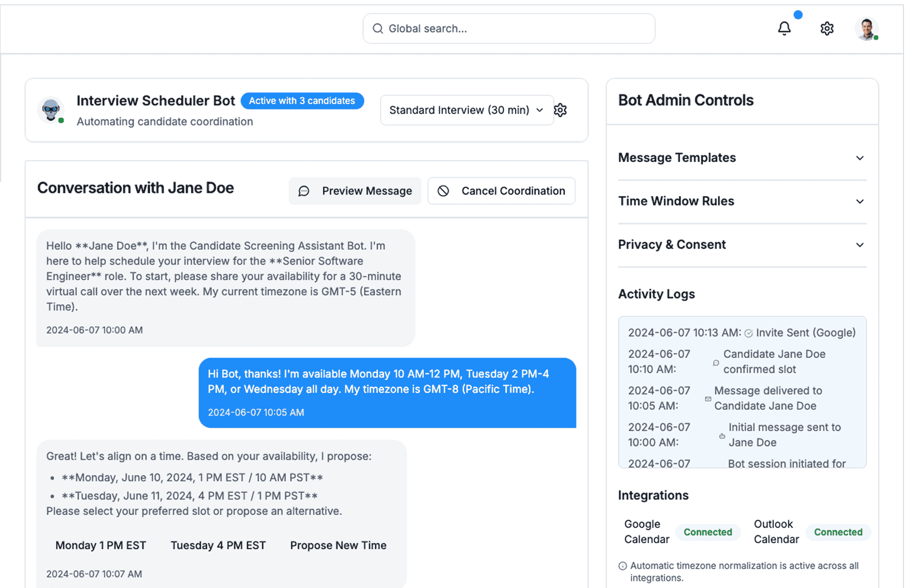Open the notifications bell
The height and width of the screenshot is (588, 905).
coord(784,29)
